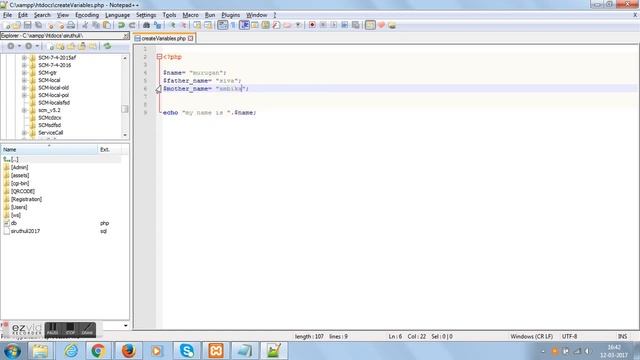Toggle the Word wrap toolbar button
Image resolution: width=640 pixels, height=360 pixels.
222,25
